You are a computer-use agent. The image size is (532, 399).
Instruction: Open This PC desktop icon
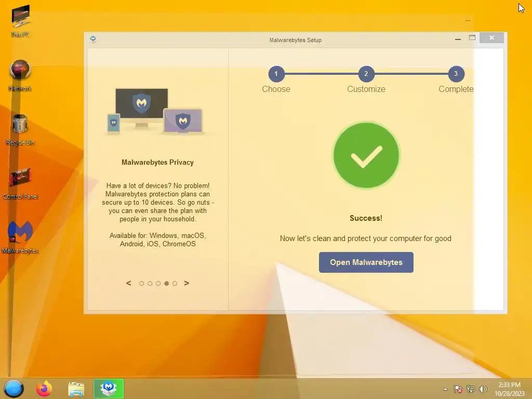pyautogui.click(x=20, y=20)
